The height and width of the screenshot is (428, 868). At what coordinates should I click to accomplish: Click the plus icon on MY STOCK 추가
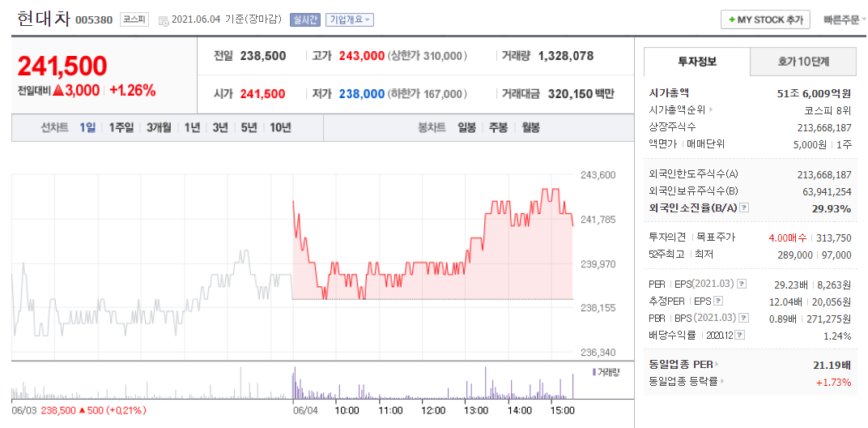[732, 19]
